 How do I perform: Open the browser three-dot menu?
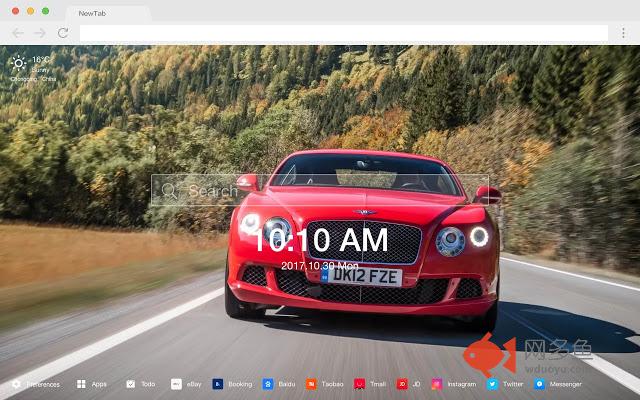pyautogui.click(x=623, y=33)
